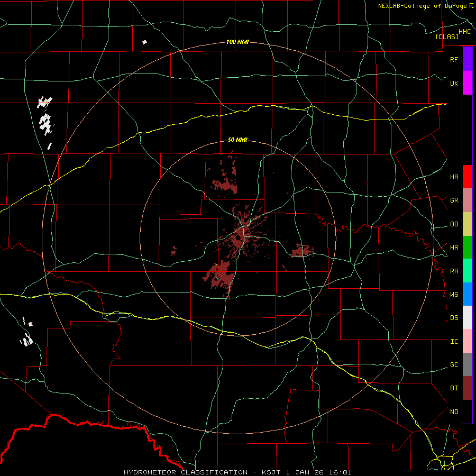Click the DS legend label
476x476 pixels.
pos(454,318)
